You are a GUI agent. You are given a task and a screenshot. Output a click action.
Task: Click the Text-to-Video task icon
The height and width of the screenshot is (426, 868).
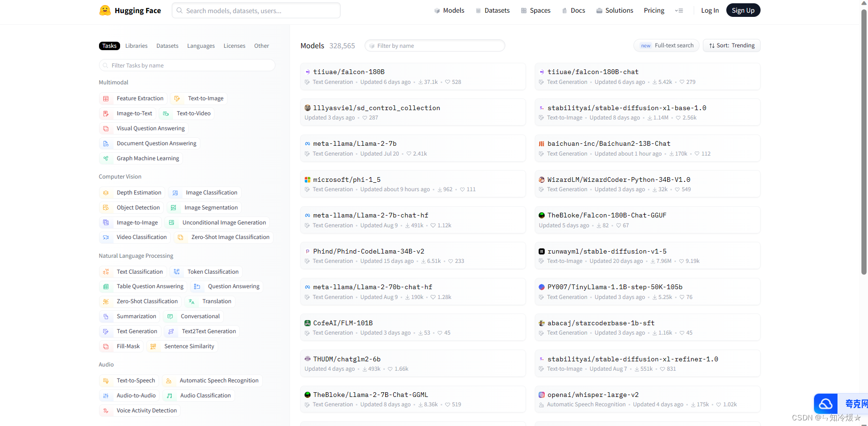pyautogui.click(x=166, y=113)
